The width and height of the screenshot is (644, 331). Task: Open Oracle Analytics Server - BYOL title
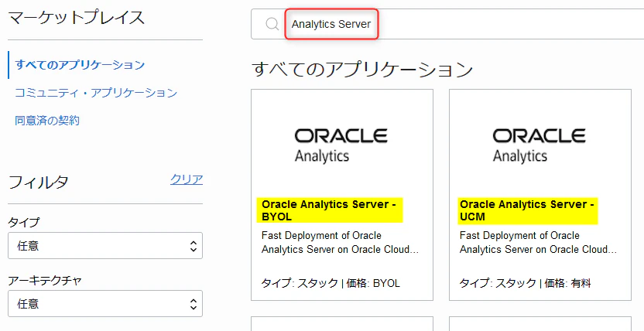click(x=330, y=210)
